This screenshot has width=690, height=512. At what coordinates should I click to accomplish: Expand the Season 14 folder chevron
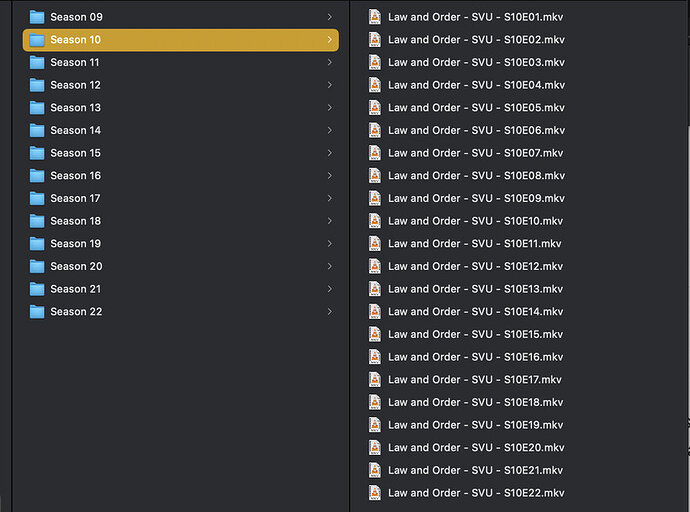coord(330,130)
